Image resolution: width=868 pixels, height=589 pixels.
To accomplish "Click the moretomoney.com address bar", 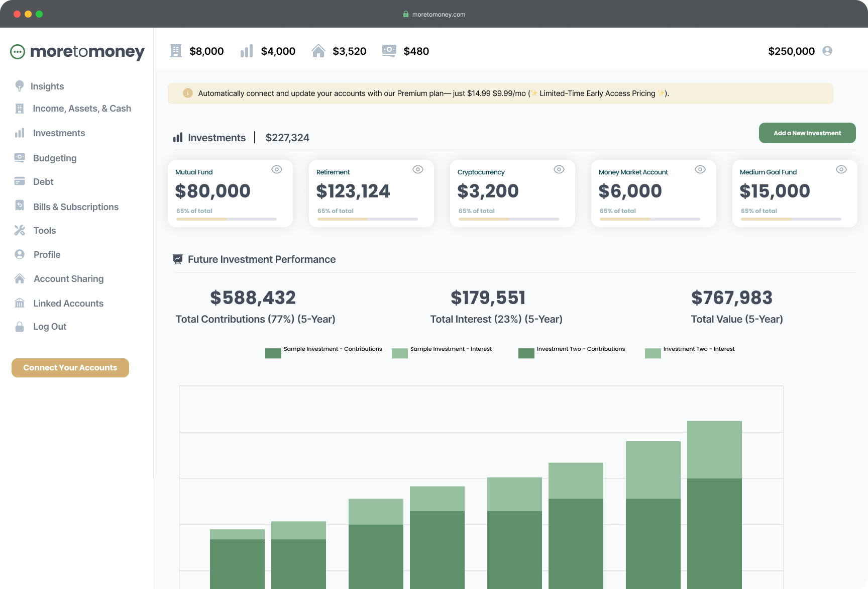I will click(x=434, y=14).
